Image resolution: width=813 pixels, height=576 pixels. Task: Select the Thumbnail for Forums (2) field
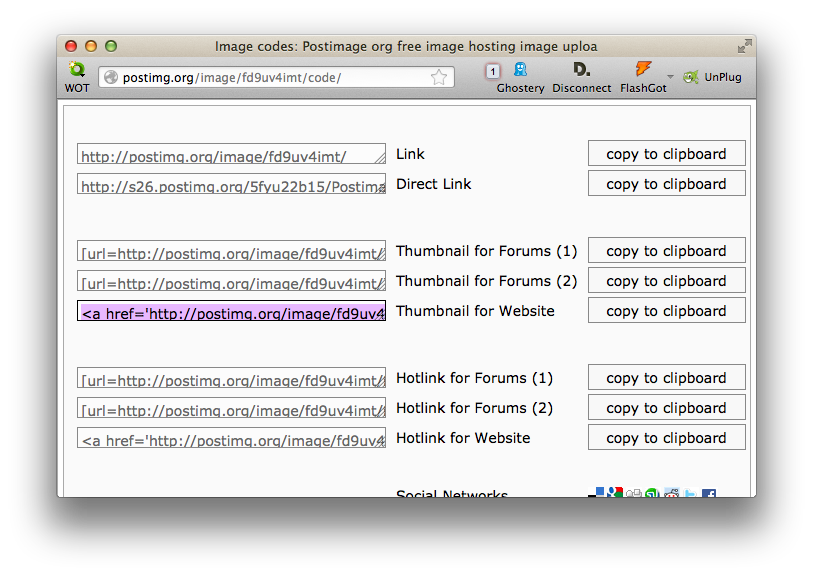point(231,281)
